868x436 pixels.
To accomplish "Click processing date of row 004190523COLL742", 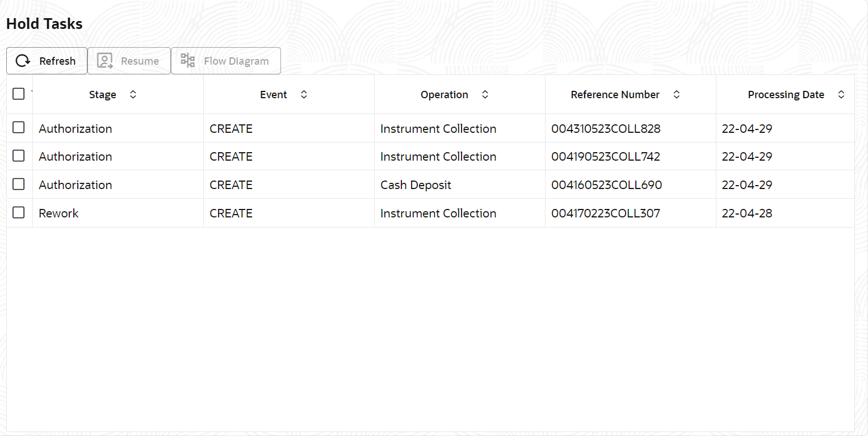I will pos(747,157).
